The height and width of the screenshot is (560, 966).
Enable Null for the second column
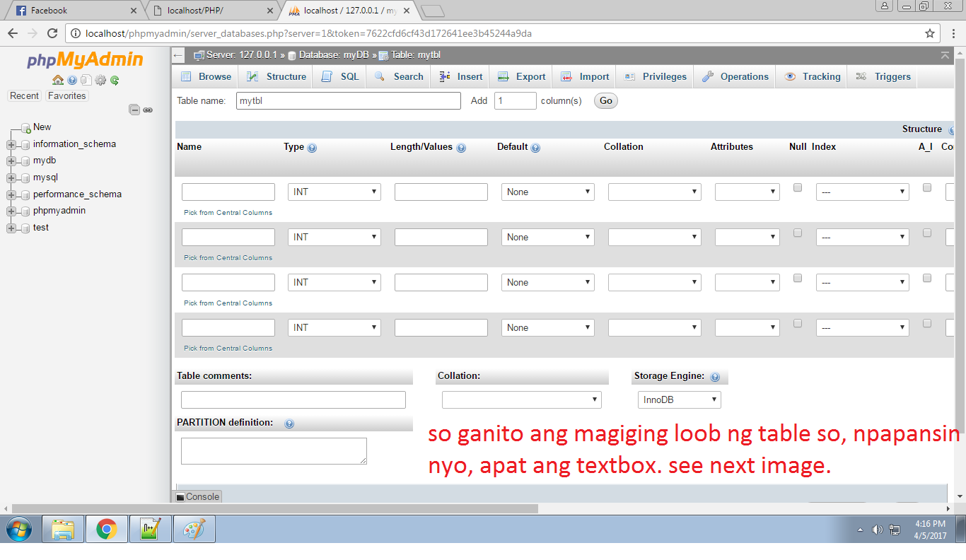point(798,233)
